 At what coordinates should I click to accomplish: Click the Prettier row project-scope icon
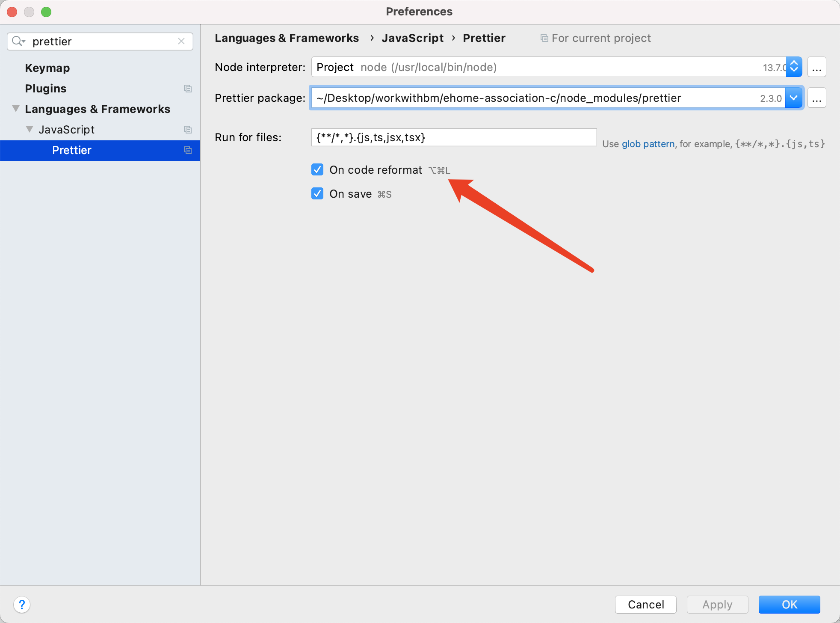187,150
